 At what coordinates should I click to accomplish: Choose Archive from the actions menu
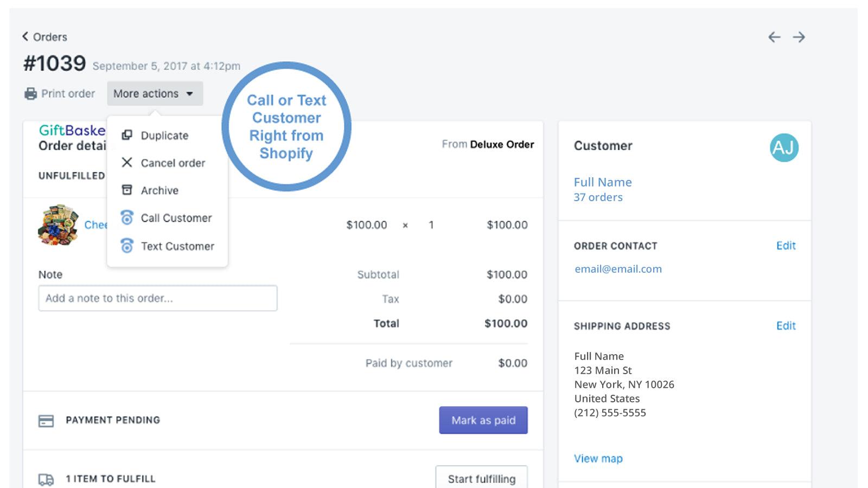159,190
